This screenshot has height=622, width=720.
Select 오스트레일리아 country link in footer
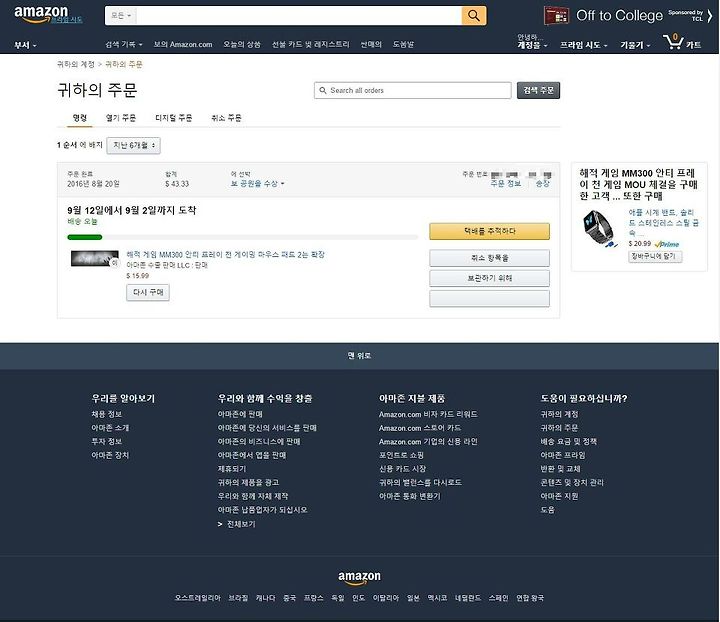(x=197, y=598)
